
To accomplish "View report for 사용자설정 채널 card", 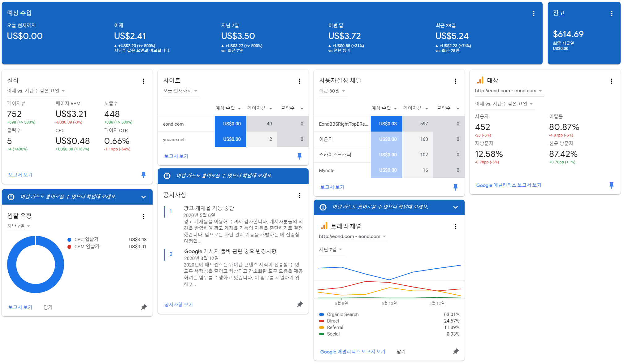I will pos(332,187).
